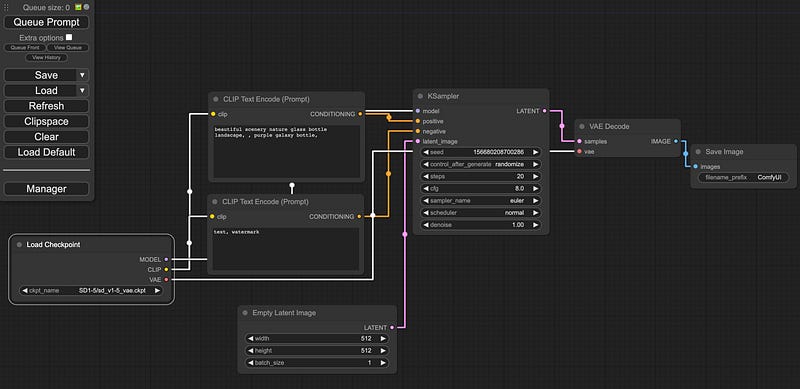The width and height of the screenshot is (800, 389).
Task: Decrease steps with the left arrow
Action: (x=426, y=177)
